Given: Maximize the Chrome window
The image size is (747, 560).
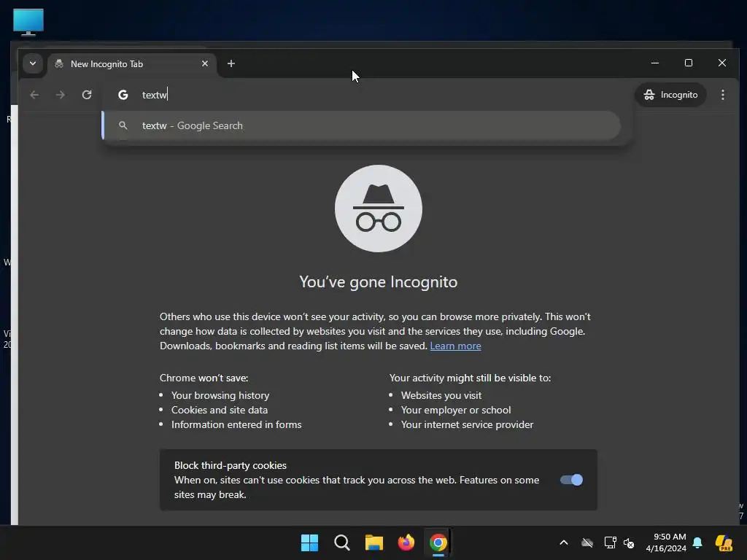Looking at the screenshot, I should pyautogui.click(x=689, y=63).
